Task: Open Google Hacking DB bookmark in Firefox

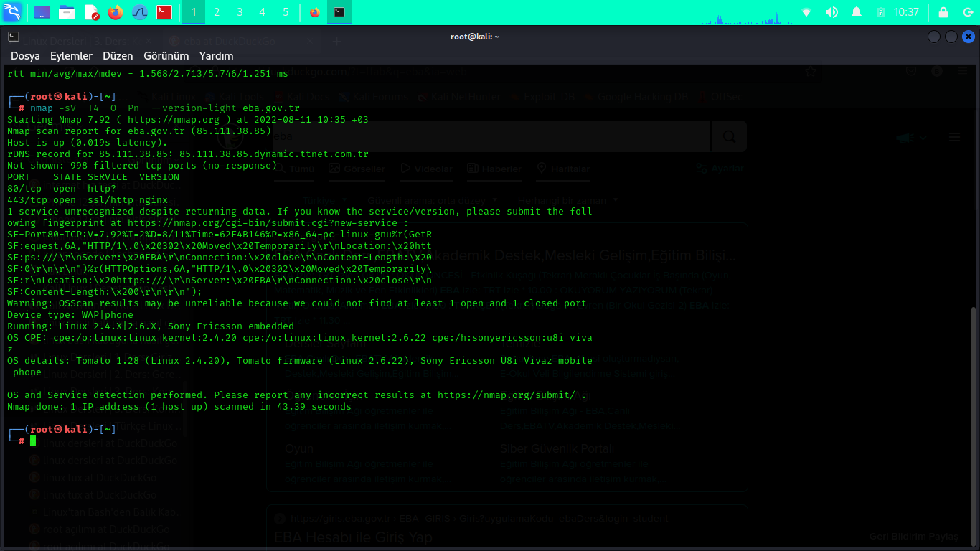Action: click(636, 97)
